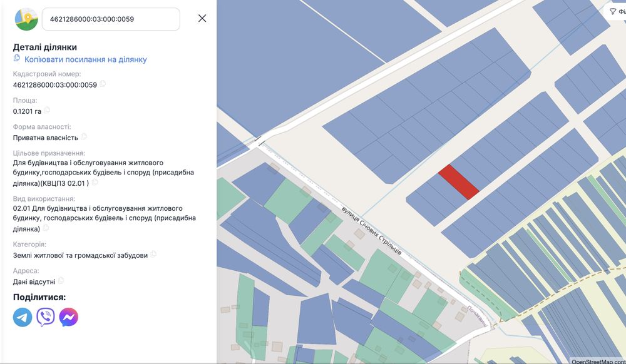
Task: Share the parcel via Telegram
Action: click(23, 317)
